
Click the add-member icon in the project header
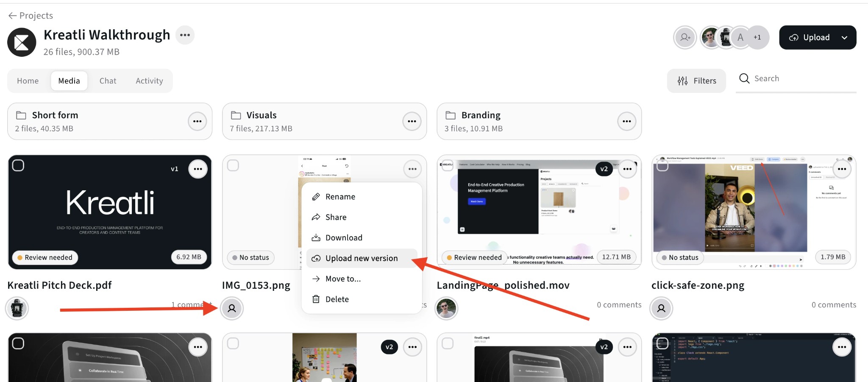(x=685, y=37)
